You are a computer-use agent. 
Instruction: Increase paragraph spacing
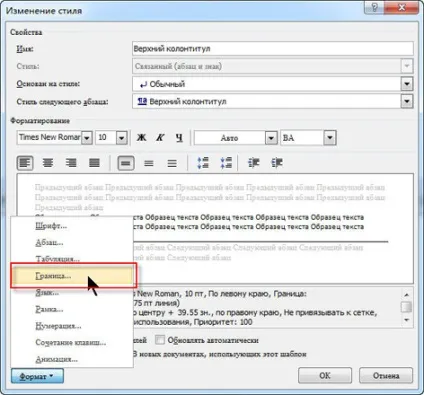click(x=203, y=163)
